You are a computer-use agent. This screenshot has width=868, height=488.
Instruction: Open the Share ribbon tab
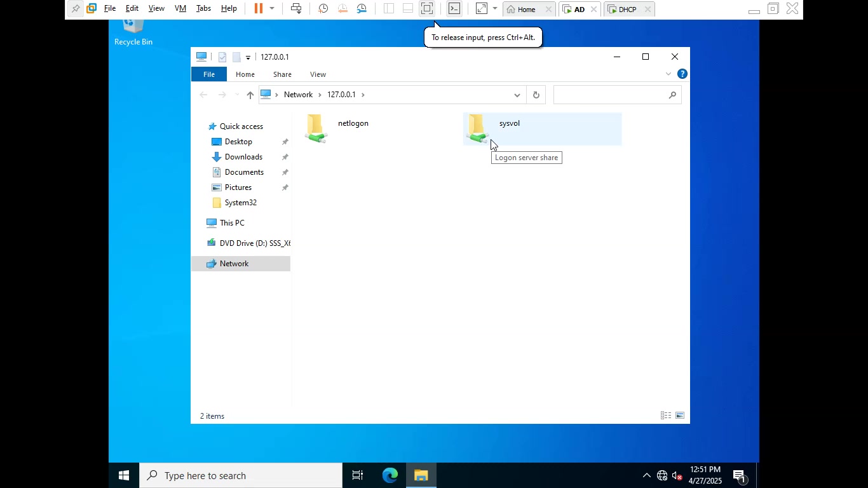(x=282, y=74)
